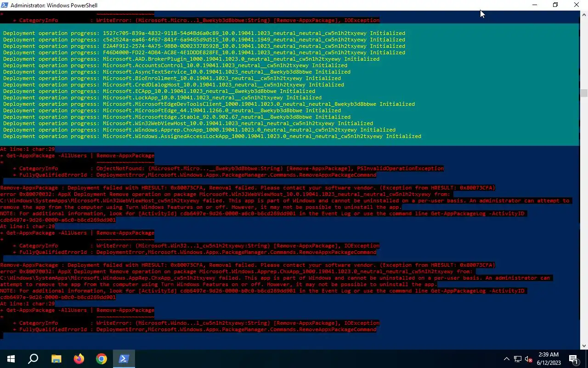Screen dimensions: 588x368
Task: Click the Apprep.ChxApp Initialized progress line
Action: click(x=199, y=130)
